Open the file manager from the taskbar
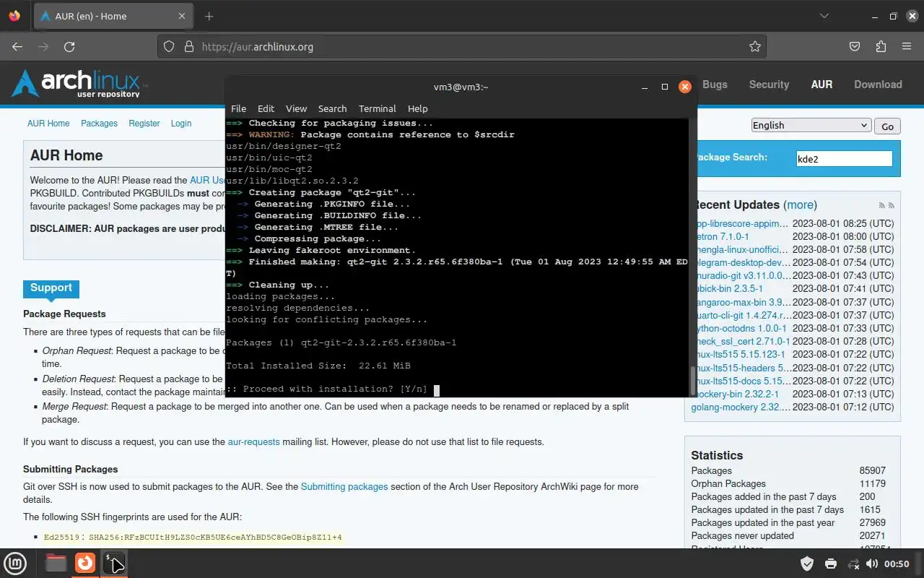Screen dimensions: 924x578 tap(56, 563)
